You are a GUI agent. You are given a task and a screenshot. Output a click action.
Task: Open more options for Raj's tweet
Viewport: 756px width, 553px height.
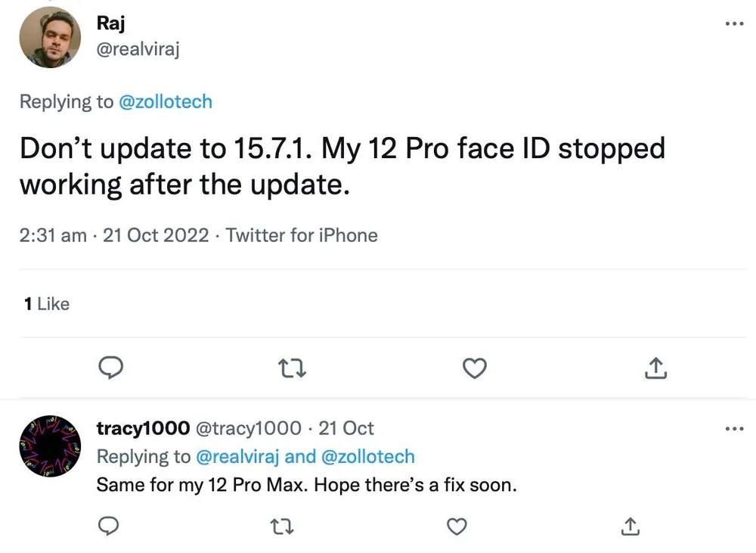(734, 23)
